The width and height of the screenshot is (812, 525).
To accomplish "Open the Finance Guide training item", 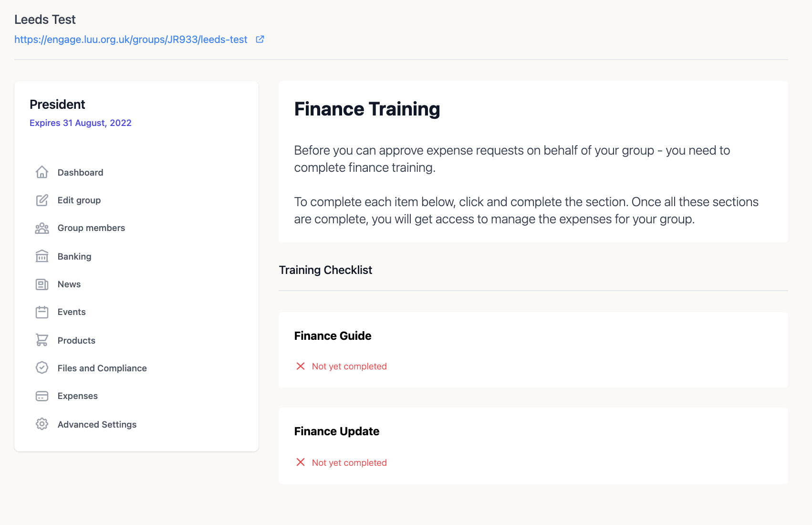I will click(x=333, y=336).
